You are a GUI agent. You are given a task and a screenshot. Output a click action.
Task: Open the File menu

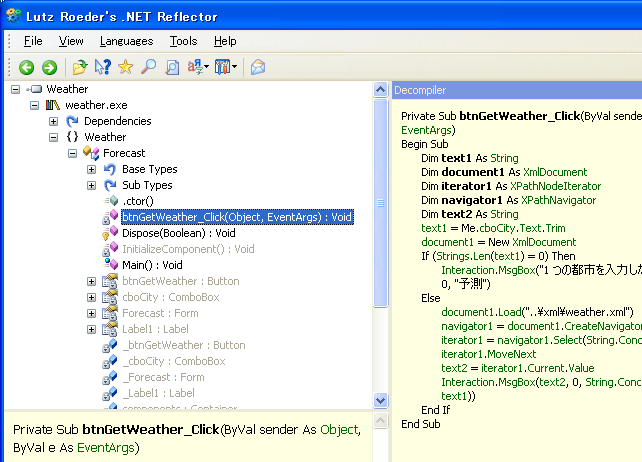point(33,41)
